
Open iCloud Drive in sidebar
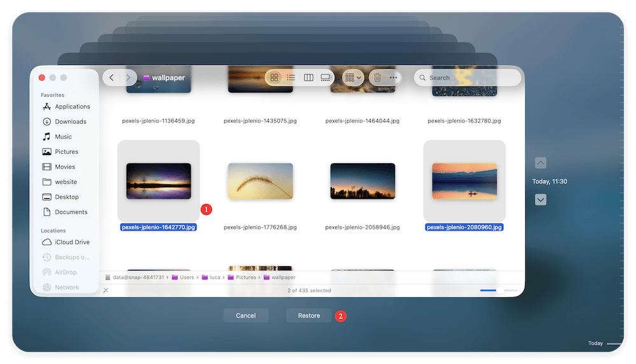66,242
